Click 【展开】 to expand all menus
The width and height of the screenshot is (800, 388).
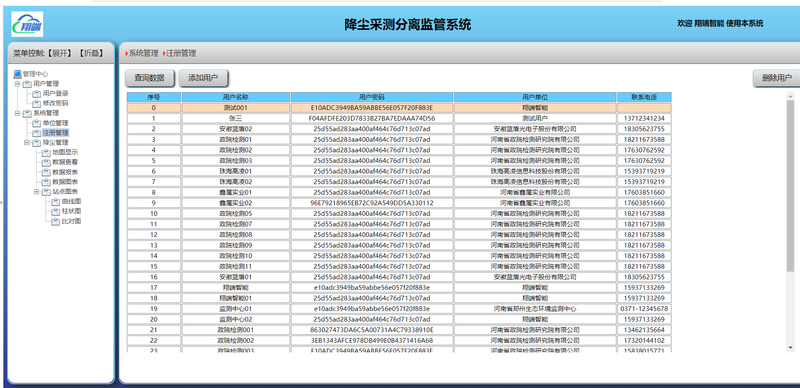click(x=59, y=53)
